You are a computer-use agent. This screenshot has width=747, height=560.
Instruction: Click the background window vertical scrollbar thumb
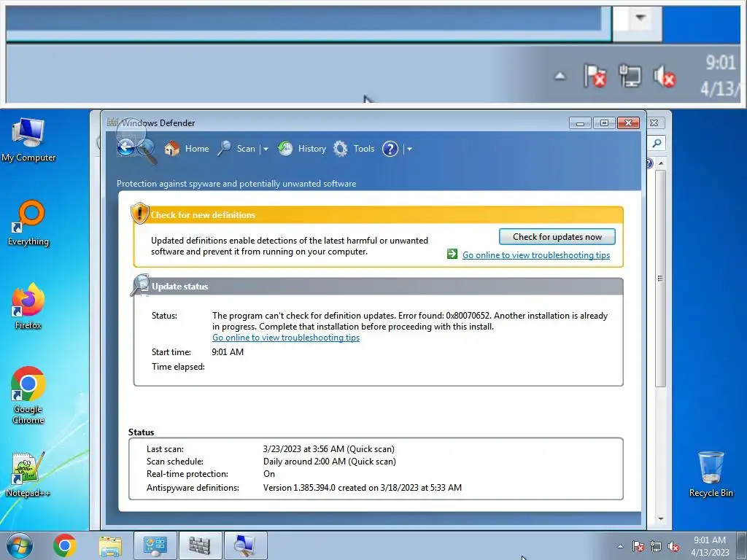coord(660,279)
